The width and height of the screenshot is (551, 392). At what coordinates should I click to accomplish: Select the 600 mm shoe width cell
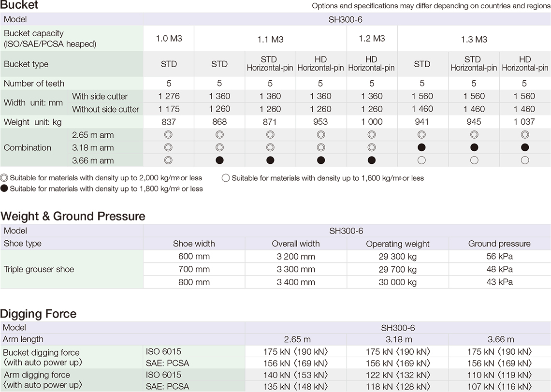tap(194, 257)
